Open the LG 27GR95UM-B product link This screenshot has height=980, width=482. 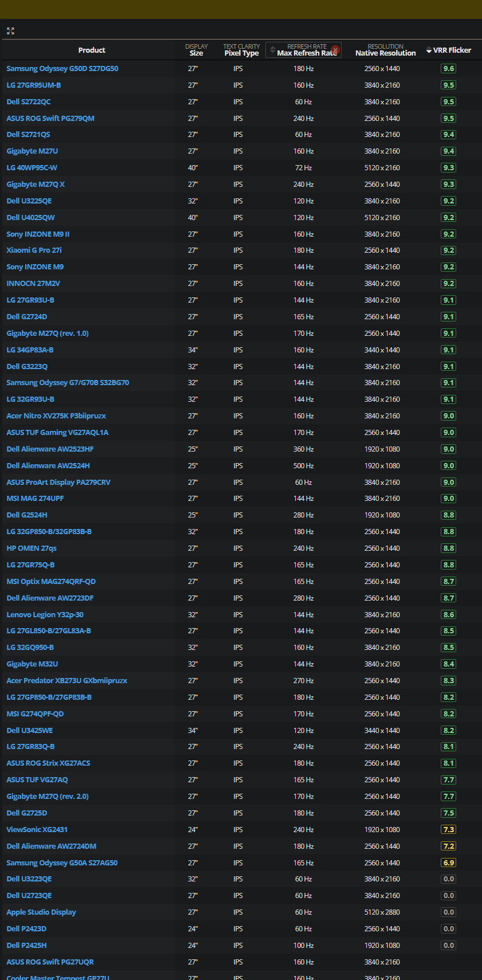coord(34,85)
